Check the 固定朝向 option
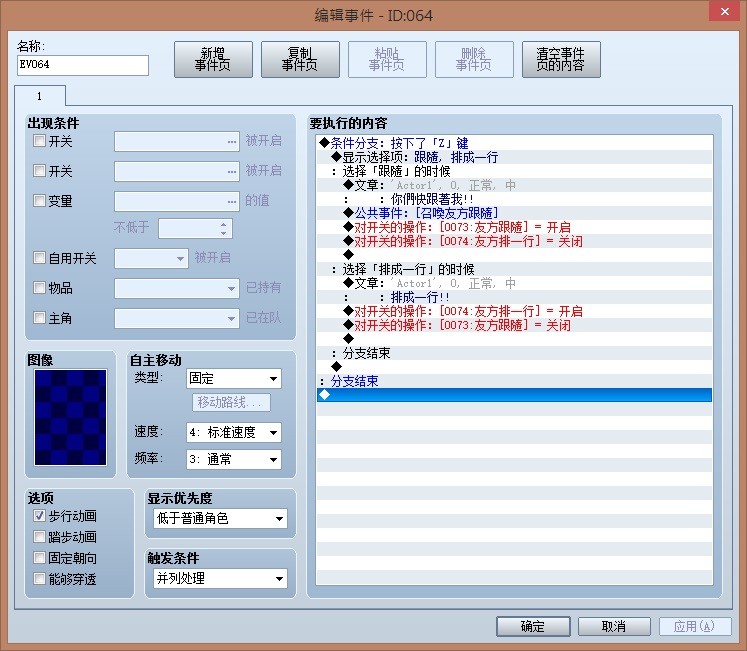 coord(40,558)
